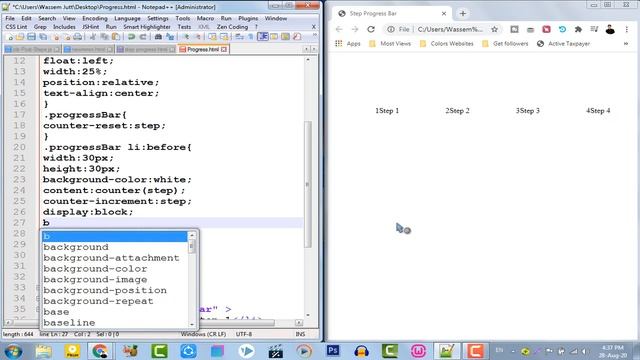This screenshot has height=360, width=640.
Task: Click the Cut scissors icon
Action: tap(93, 37)
